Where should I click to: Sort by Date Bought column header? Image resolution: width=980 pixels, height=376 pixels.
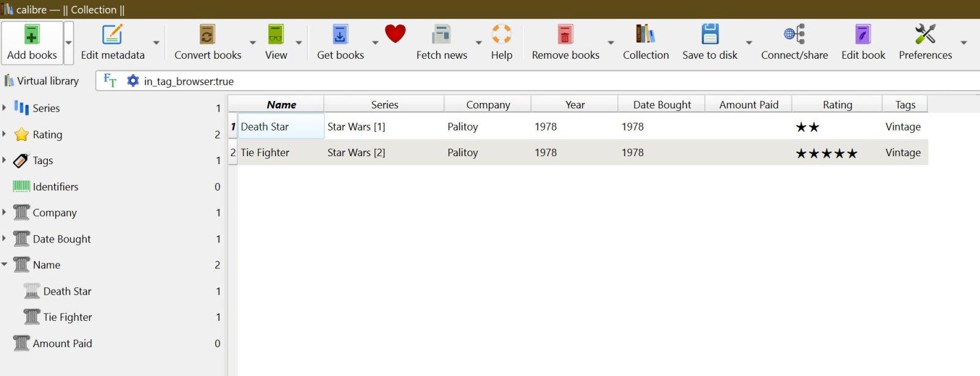[x=661, y=105]
